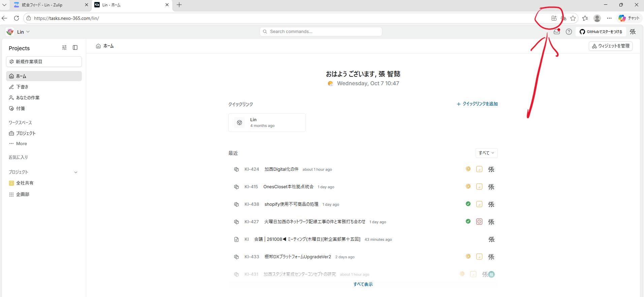Click status icon for KI-424 row
The width and height of the screenshot is (644, 297).
468,169
